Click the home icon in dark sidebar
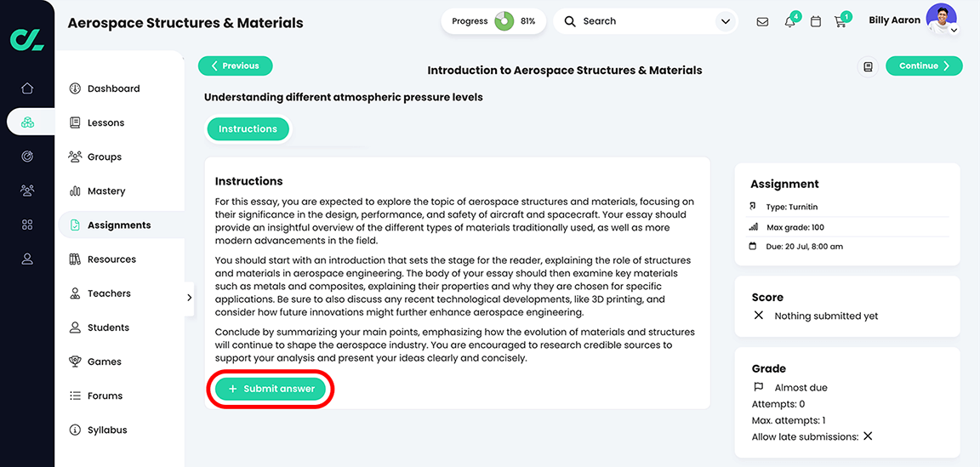 27,88
